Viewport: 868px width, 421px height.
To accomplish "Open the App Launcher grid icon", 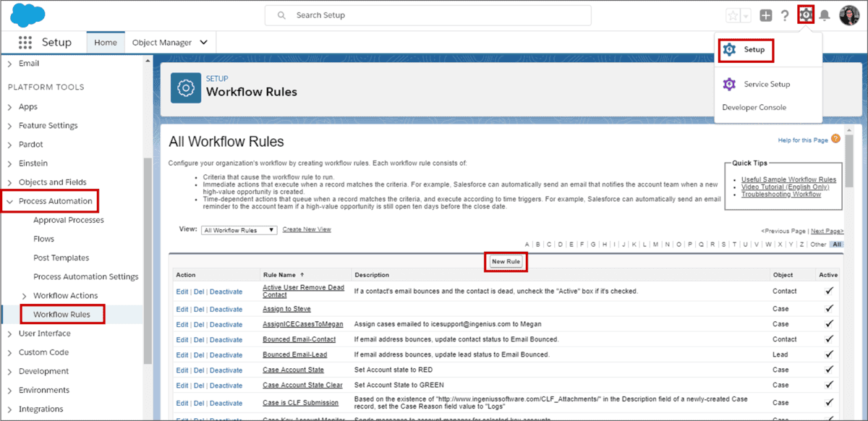I will click(25, 42).
